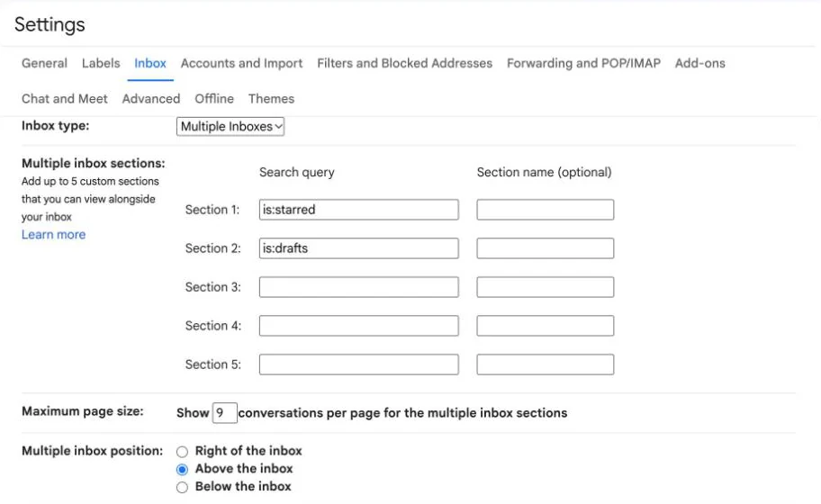Viewport: 821px width, 504px height.
Task: Focus Section 1 search query field
Action: click(x=358, y=210)
